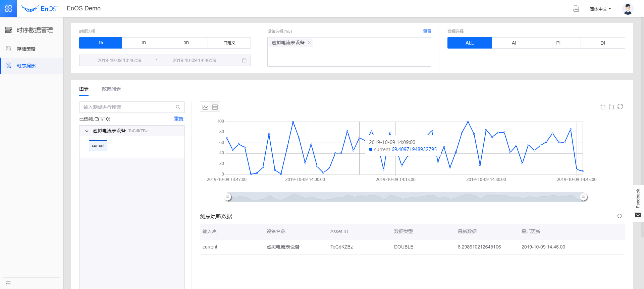The image size is (644, 289).
Task: Select the 1h time range
Action: click(x=101, y=43)
